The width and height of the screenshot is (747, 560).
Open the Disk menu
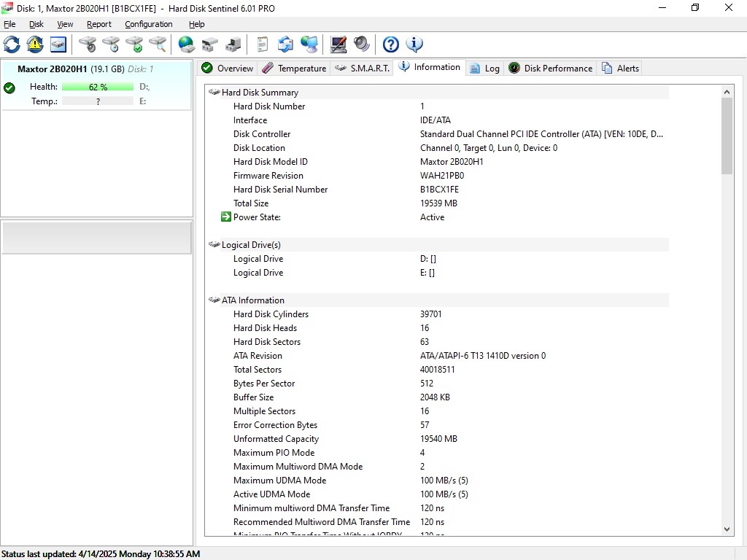(36, 24)
